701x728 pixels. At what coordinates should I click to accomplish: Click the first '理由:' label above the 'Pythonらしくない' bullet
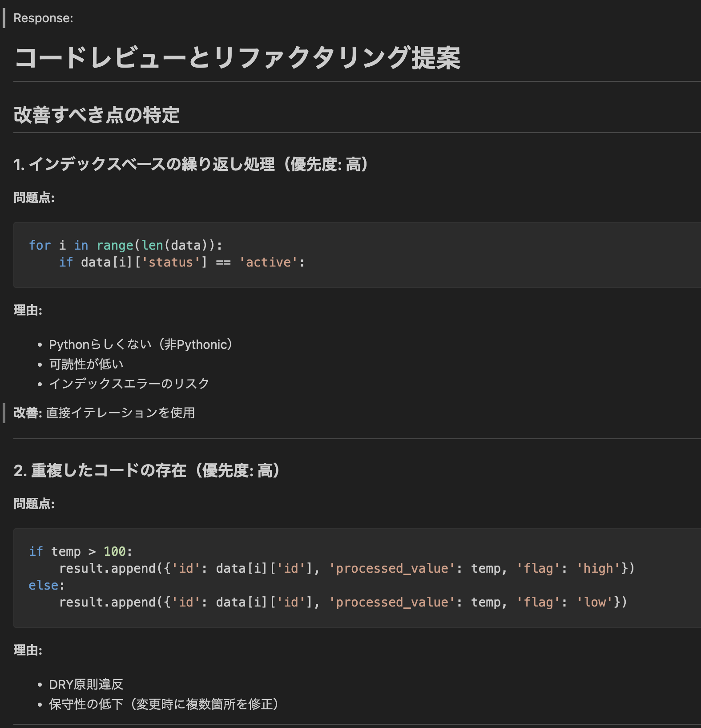pos(28,310)
